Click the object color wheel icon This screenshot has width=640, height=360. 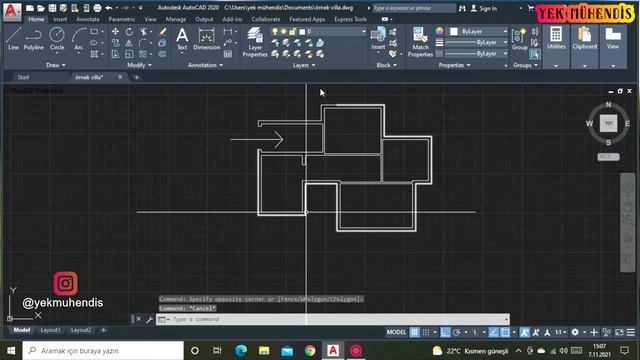439,31
